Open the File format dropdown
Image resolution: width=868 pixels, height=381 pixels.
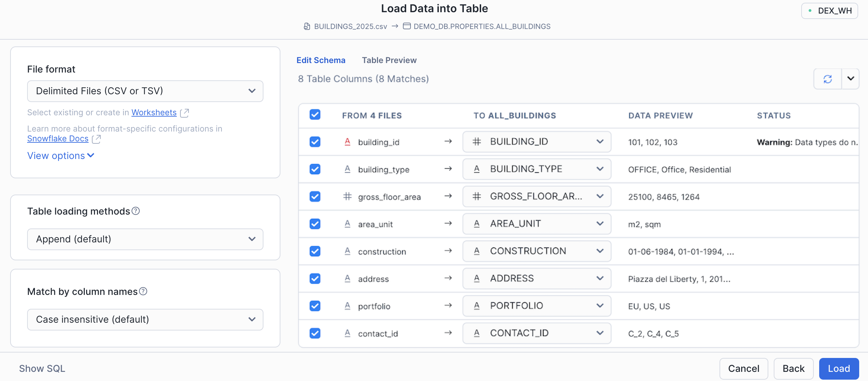tap(145, 91)
